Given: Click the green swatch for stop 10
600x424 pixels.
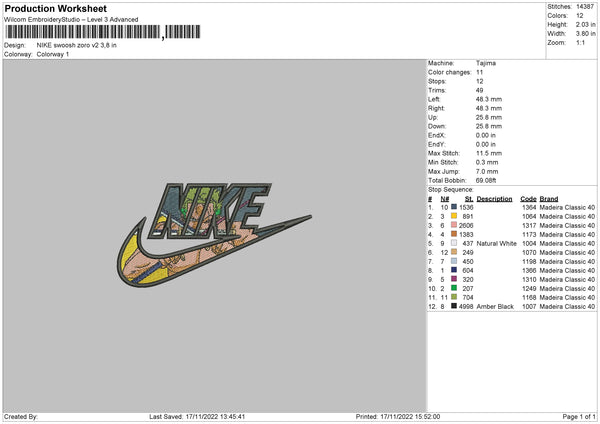Looking at the screenshot, I should coord(454,288).
